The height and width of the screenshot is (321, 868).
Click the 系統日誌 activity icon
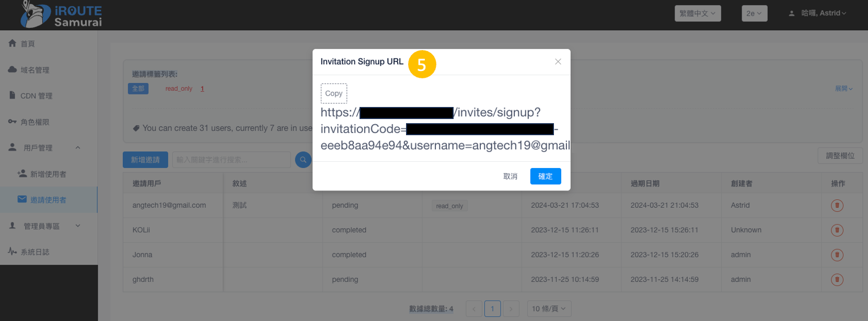[13, 252]
